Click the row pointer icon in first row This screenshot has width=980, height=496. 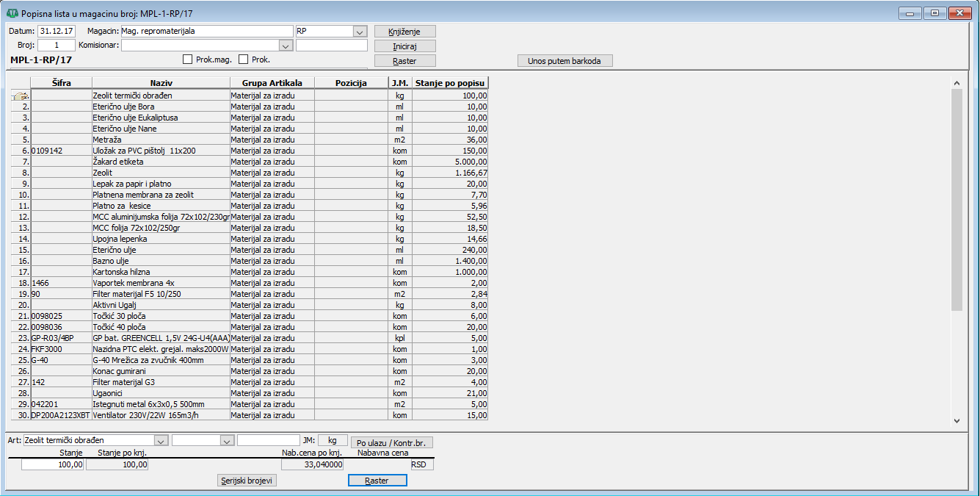tap(21, 96)
